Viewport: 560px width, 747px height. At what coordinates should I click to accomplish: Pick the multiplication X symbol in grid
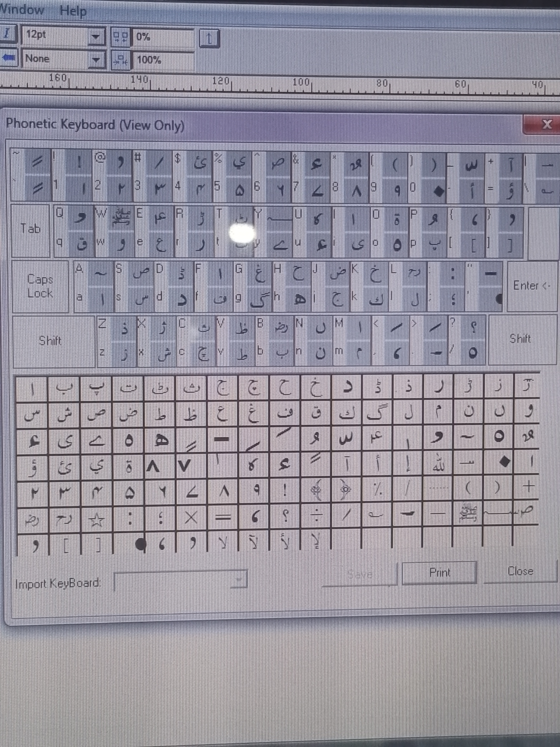[x=191, y=517]
